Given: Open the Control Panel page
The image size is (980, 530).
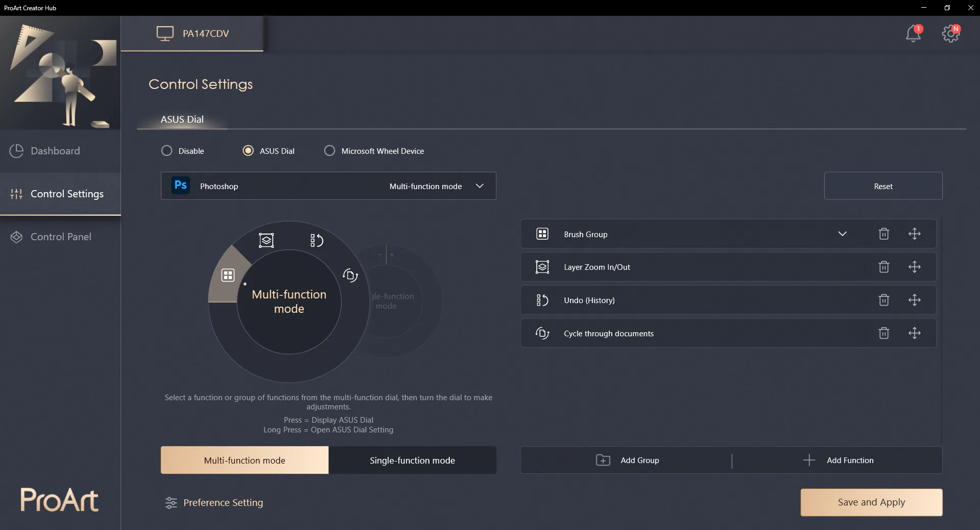Looking at the screenshot, I should coord(60,237).
